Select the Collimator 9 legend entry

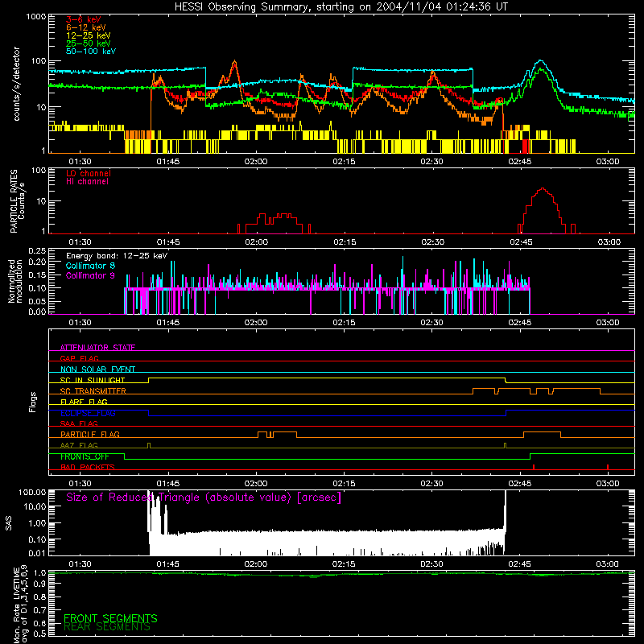coord(90,275)
